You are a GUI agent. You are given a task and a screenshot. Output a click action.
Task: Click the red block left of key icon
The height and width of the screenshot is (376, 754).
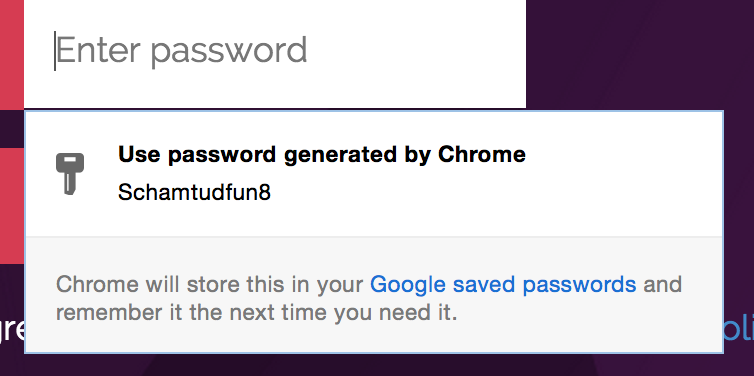point(12,206)
